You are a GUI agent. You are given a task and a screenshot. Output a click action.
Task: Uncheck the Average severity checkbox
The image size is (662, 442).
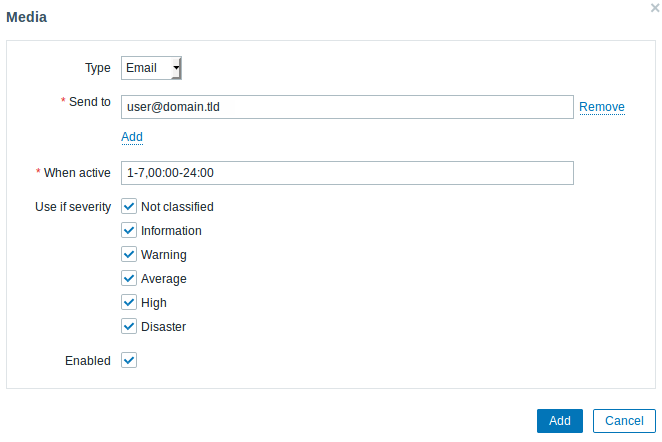tap(129, 278)
